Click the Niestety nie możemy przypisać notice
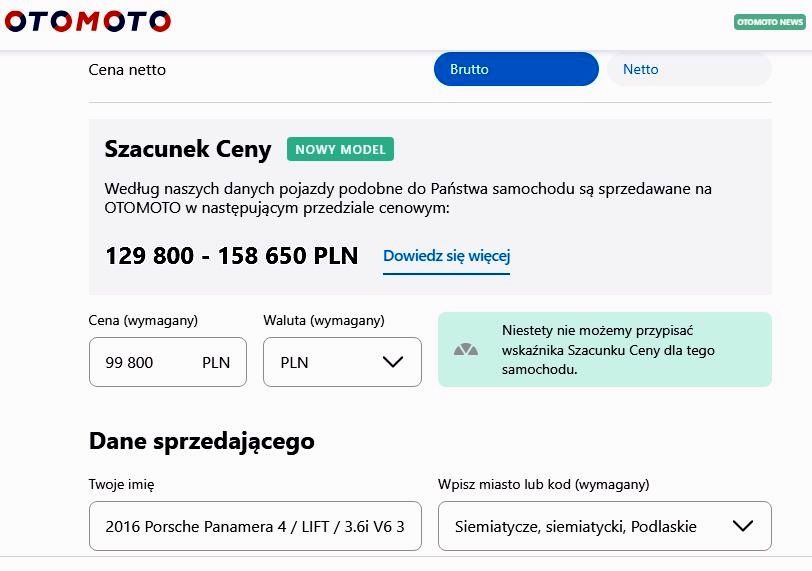 605,349
